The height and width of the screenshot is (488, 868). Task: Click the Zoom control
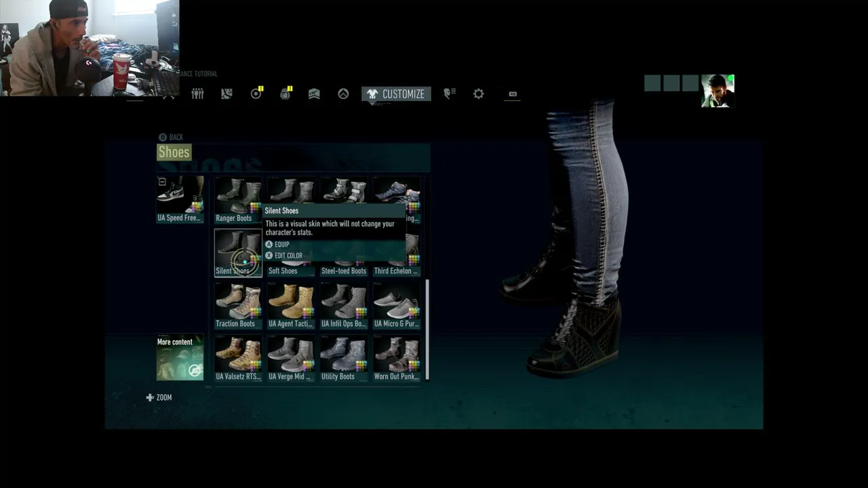click(159, 398)
